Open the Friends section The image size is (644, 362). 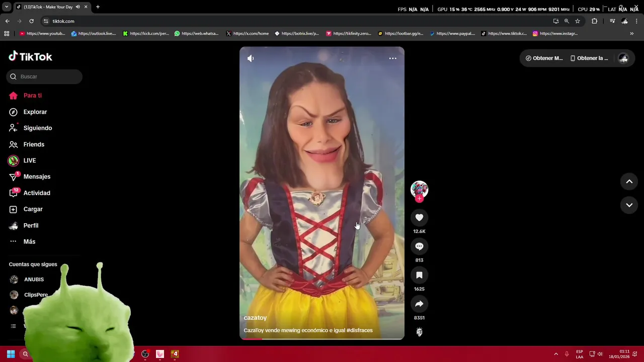tap(27, 144)
